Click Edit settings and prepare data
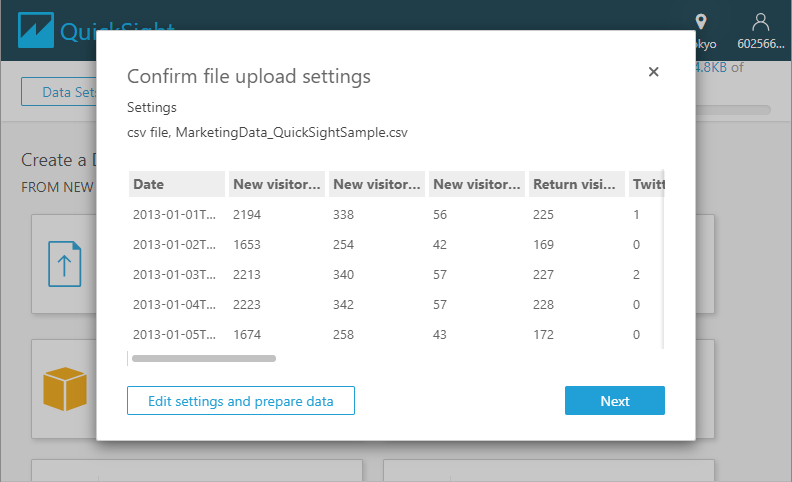 tap(240, 401)
